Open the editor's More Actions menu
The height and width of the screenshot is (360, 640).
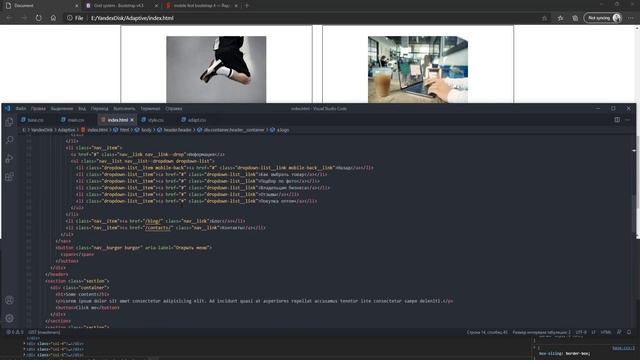pos(628,120)
